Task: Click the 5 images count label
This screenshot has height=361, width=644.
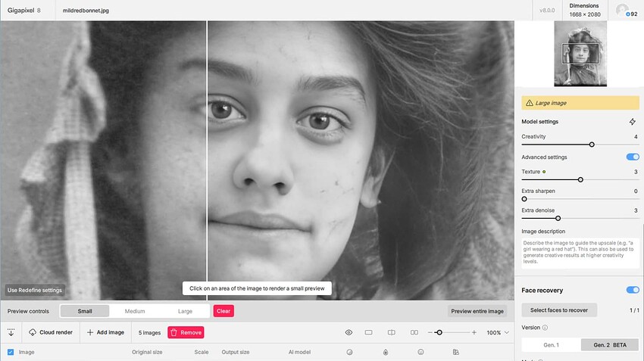Action: [x=149, y=333]
